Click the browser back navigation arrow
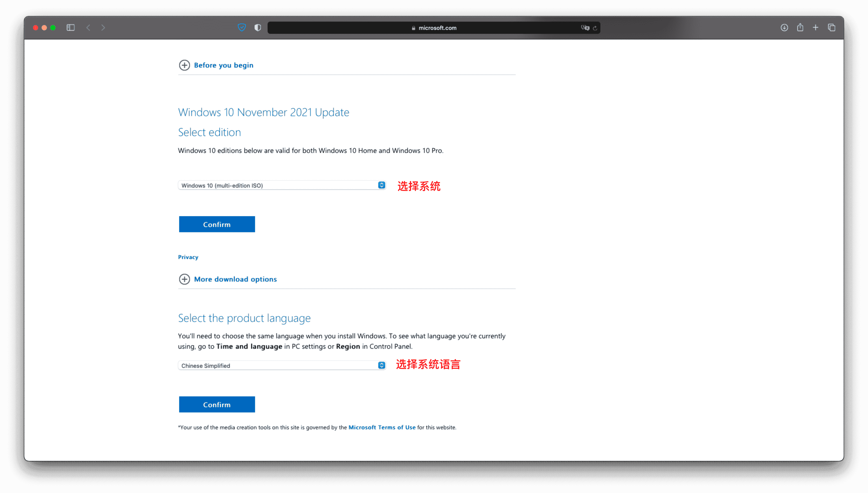The image size is (868, 493). (88, 27)
